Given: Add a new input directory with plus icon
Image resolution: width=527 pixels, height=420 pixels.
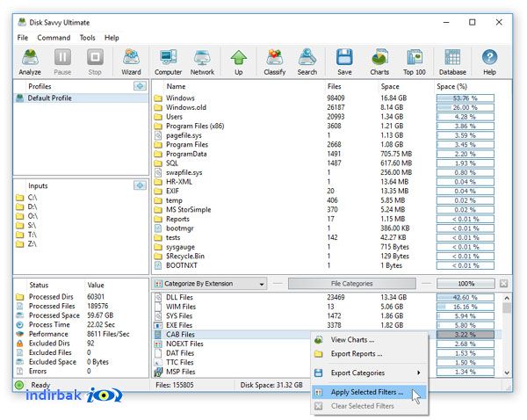Looking at the screenshot, I should (x=140, y=185).
